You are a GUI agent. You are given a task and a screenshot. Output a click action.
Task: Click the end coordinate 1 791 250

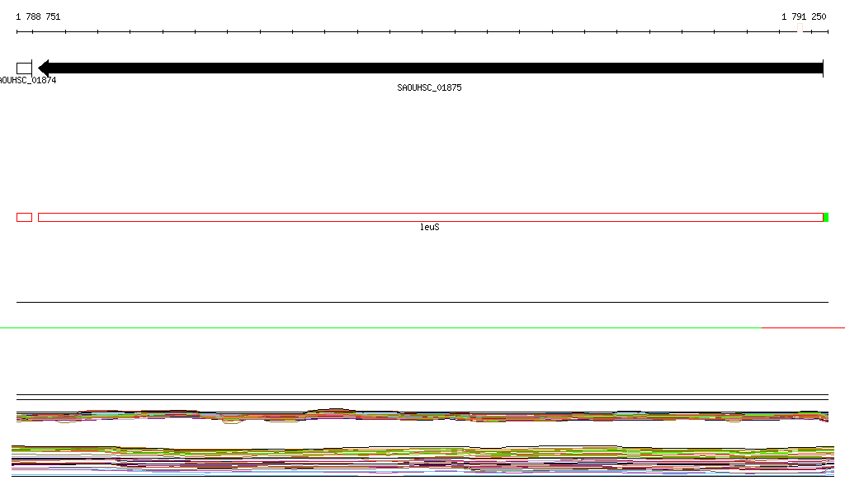tap(804, 16)
